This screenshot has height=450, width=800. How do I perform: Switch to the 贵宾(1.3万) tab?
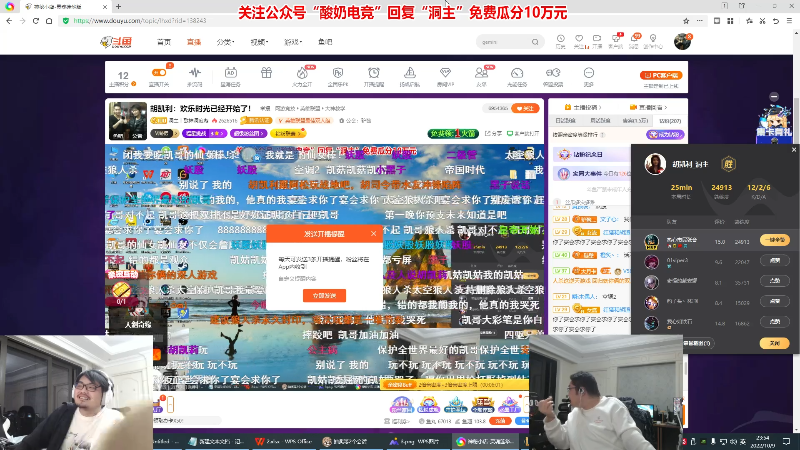click(635, 121)
